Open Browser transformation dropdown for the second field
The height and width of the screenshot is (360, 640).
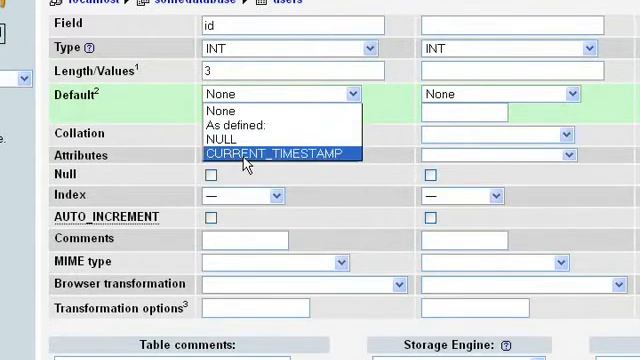click(x=524, y=285)
